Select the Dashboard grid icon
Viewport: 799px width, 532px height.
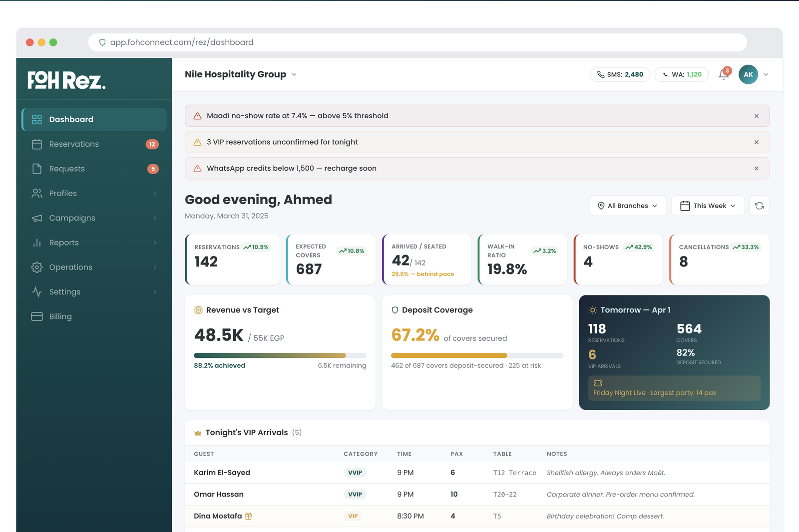(37, 119)
